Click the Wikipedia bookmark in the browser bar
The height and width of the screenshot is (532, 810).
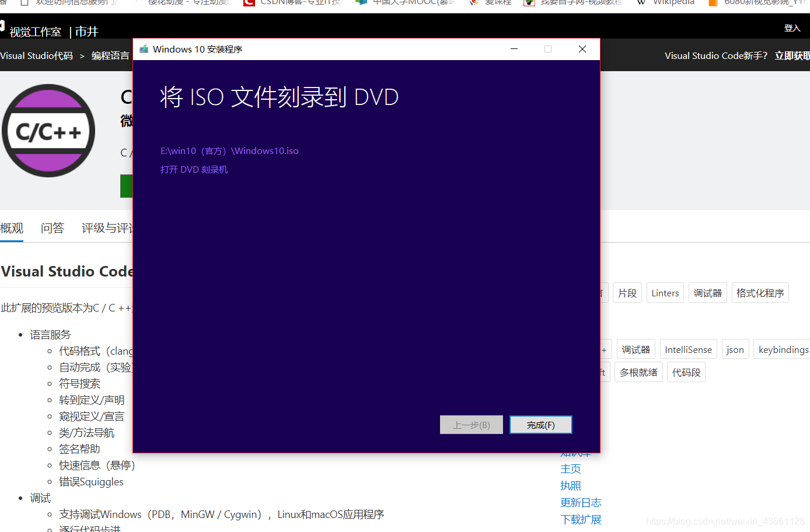[666, 2]
